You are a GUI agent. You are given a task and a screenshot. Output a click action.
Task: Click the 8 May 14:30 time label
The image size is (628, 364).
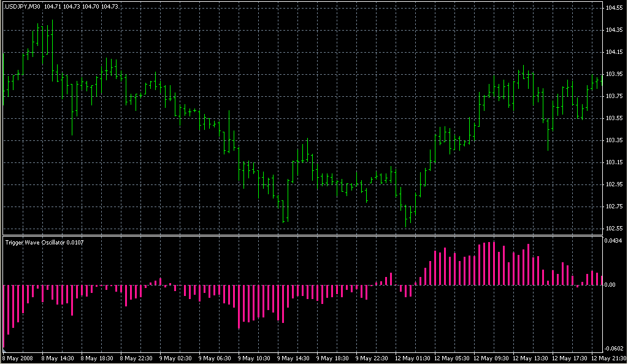pyautogui.click(x=58, y=358)
